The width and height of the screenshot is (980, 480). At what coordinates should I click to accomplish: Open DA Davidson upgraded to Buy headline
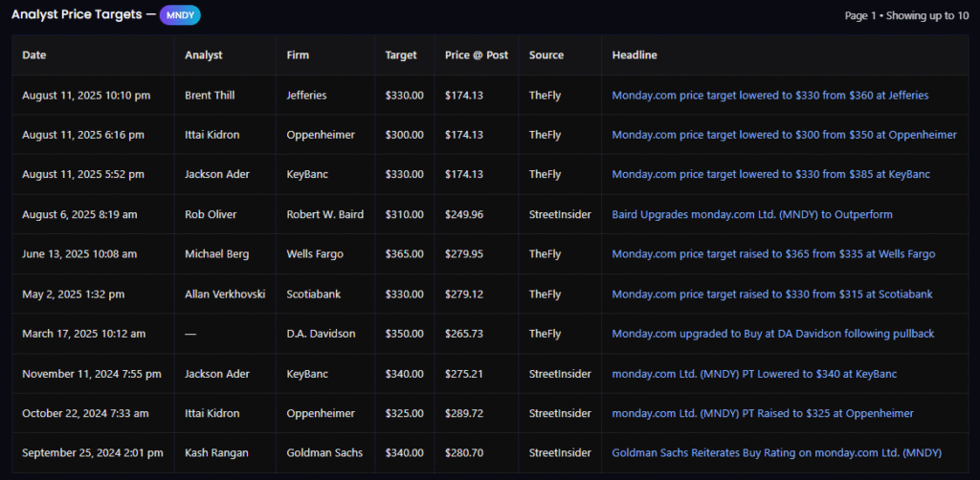[x=772, y=334]
